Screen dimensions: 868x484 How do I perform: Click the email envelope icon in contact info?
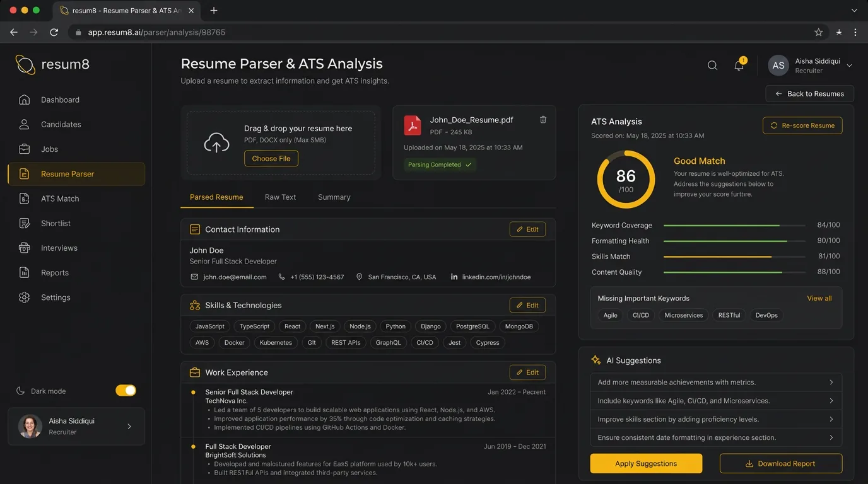tap(194, 277)
